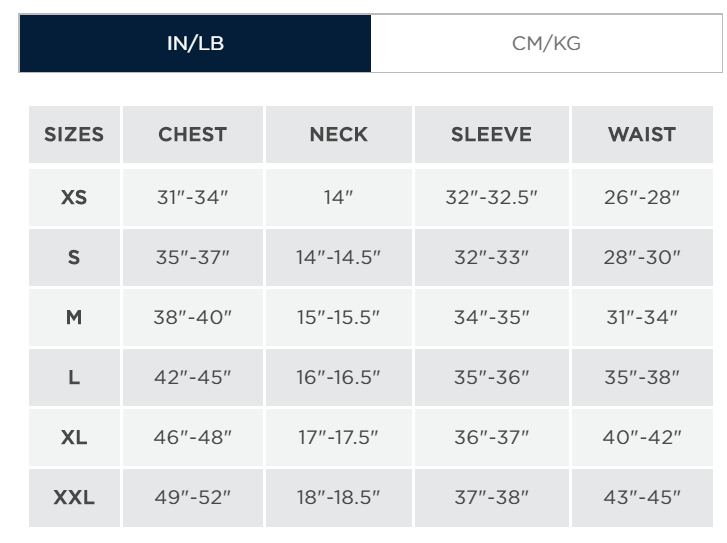Click the WAIST column header
The width and height of the screenshot is (727, 543).
[642, 135]
